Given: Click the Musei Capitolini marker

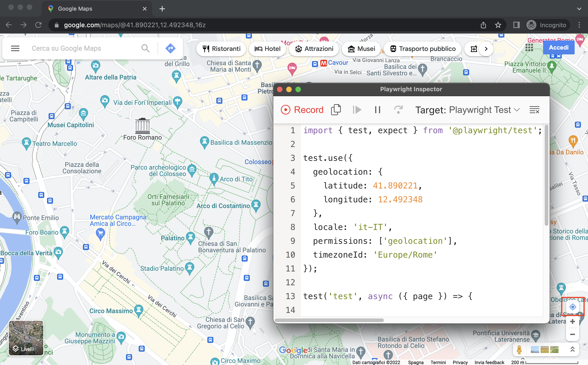Looking at the screenshot, I should [x=83, y=114].
